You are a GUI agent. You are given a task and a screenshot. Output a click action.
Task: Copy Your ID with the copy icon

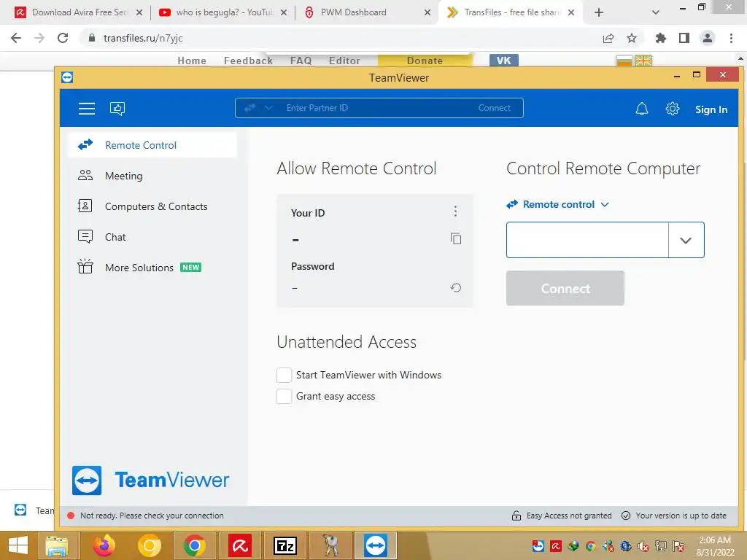456,238
